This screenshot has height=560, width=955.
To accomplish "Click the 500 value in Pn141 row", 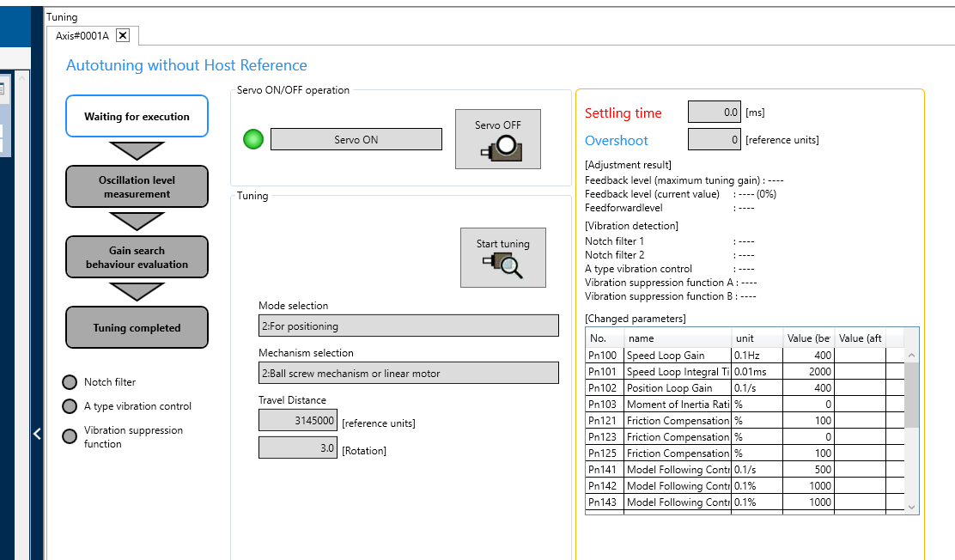I will (x=823, y=470).
